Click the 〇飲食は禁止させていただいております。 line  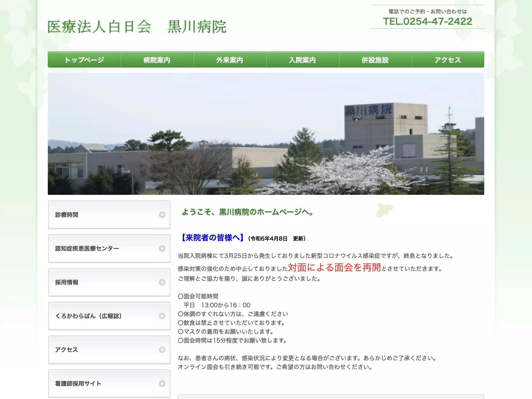232,323
